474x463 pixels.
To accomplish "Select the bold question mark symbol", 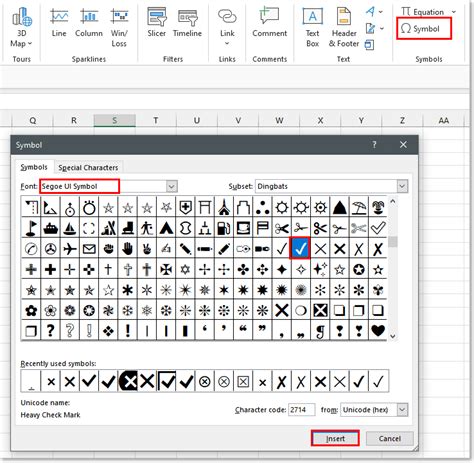I will pos(50,330).
